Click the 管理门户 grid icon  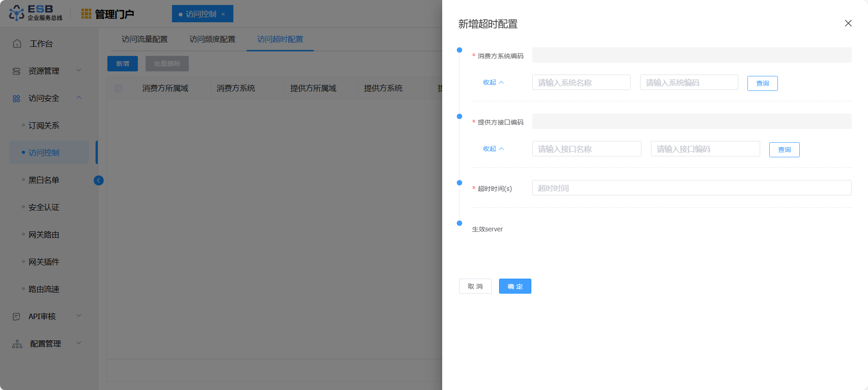86,14
